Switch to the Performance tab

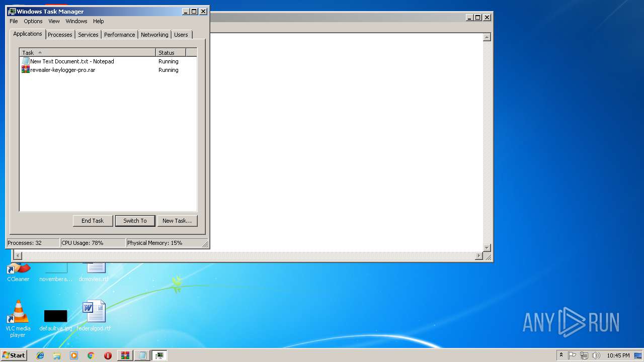tap(119, 35)
